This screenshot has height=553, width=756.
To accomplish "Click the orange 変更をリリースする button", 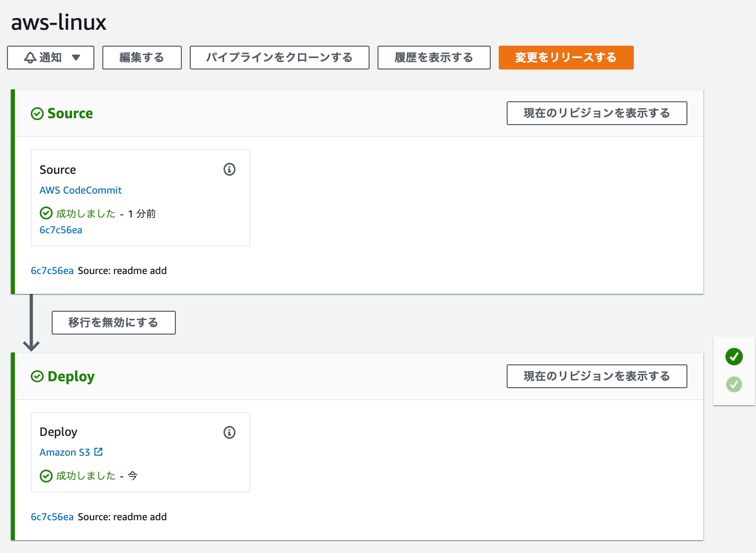I will pos(566,58).
